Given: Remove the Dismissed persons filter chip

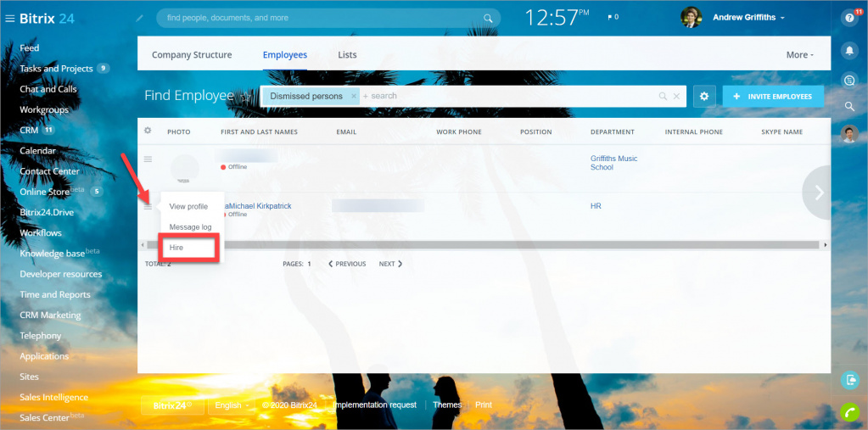Looking at the screenshot, I should coord(354,97).
